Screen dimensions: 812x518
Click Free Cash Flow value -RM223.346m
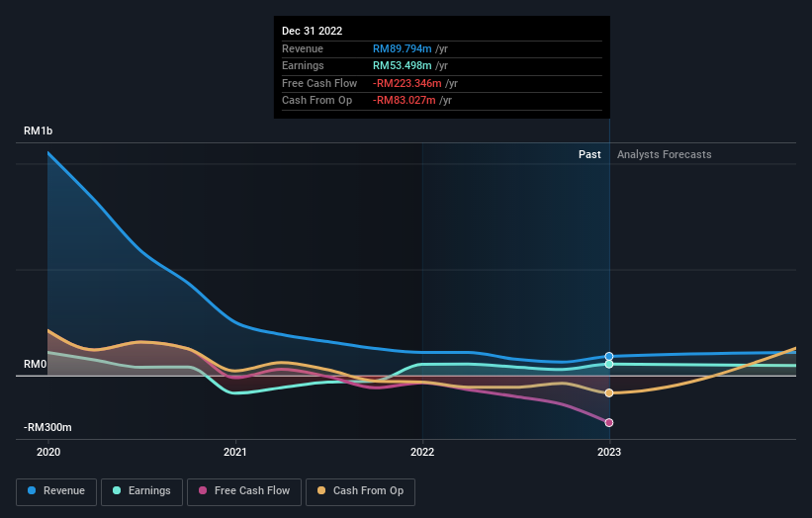(x=407, y=83)
